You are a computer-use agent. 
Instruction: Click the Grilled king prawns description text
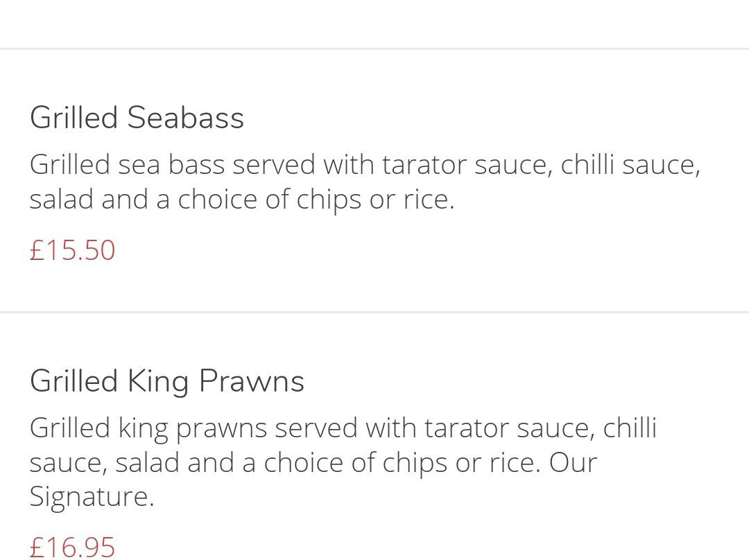tap(343, 462)
